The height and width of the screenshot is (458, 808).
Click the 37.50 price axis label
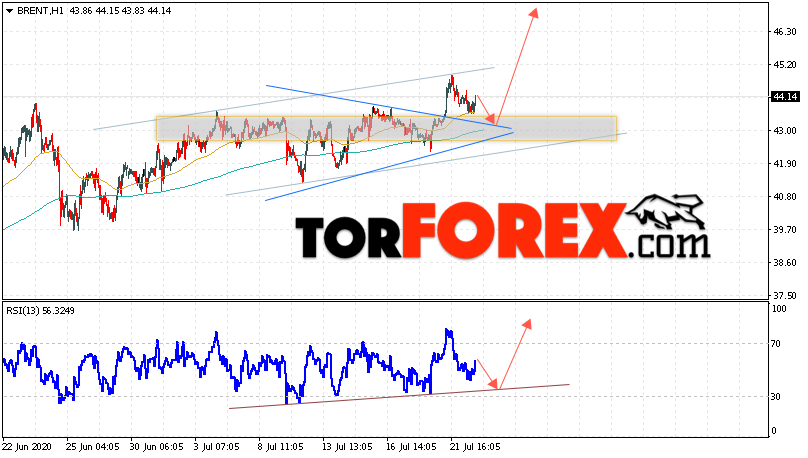784,295
